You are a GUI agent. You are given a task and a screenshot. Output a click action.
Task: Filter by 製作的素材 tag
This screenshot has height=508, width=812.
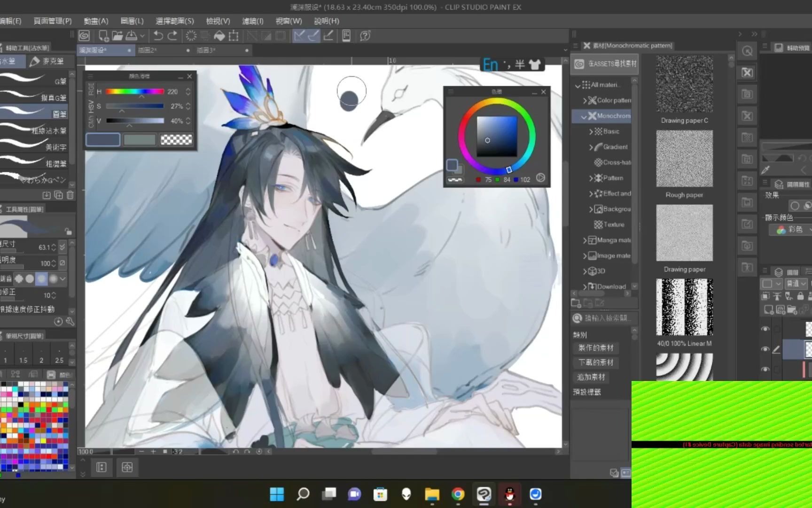(x=596, y=348)
